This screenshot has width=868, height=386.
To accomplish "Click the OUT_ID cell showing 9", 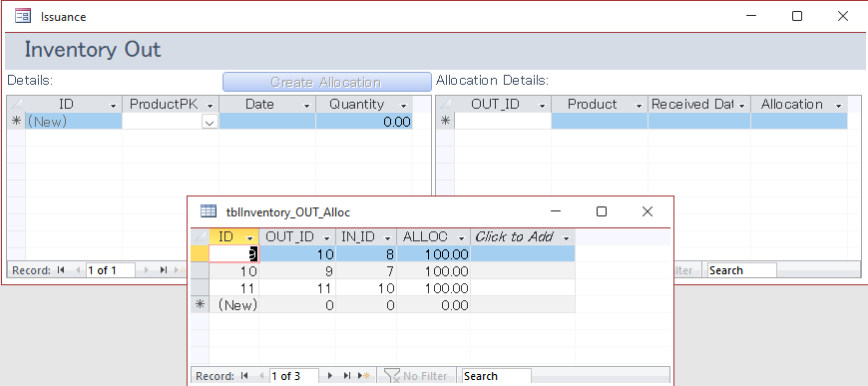I will tap(297, 271).
